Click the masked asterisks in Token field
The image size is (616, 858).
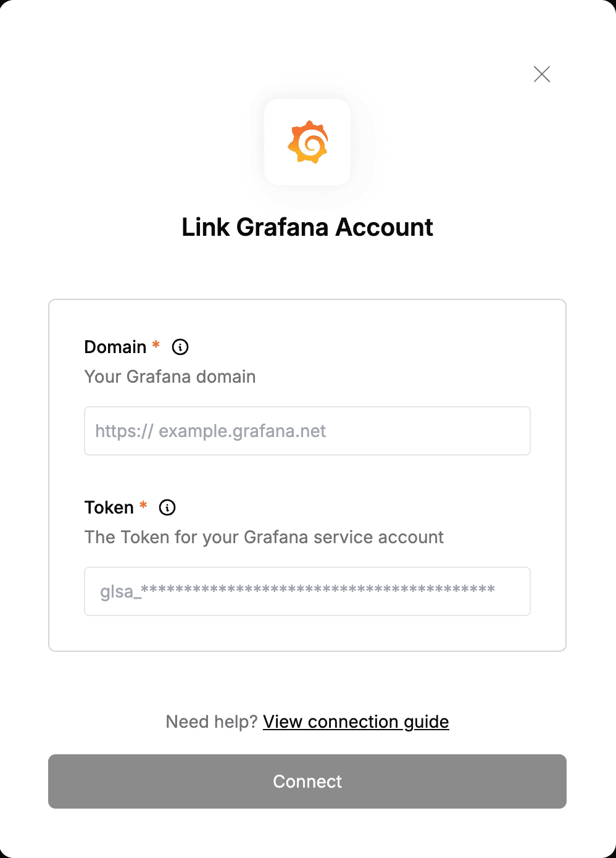coord(318,589)
